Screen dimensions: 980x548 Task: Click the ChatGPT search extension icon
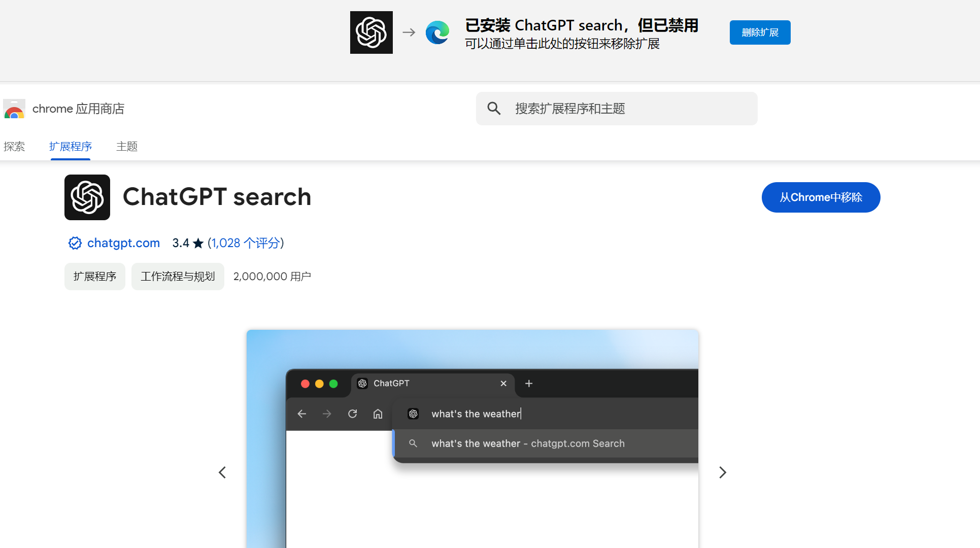coord(87,197)
